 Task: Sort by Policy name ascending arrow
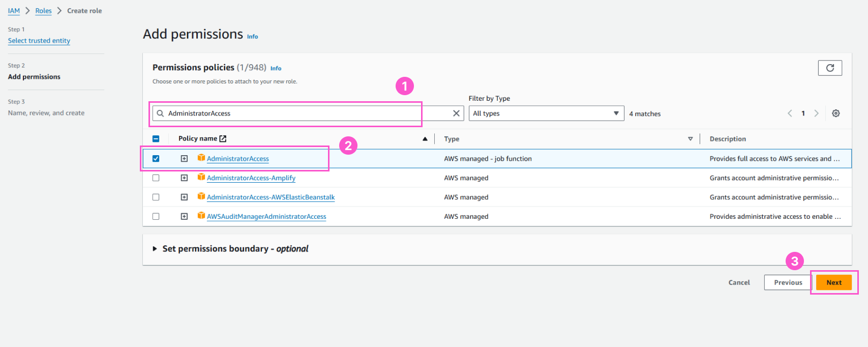(425, 139)
